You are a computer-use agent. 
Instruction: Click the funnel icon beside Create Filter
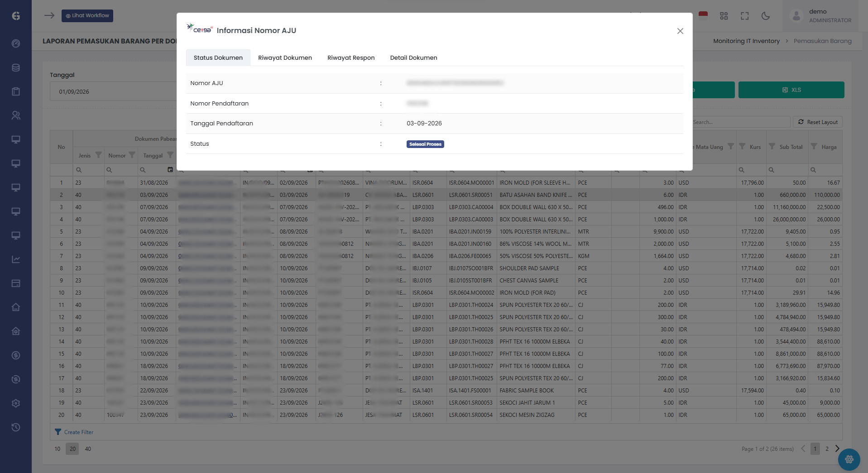[x=58, y=432]
